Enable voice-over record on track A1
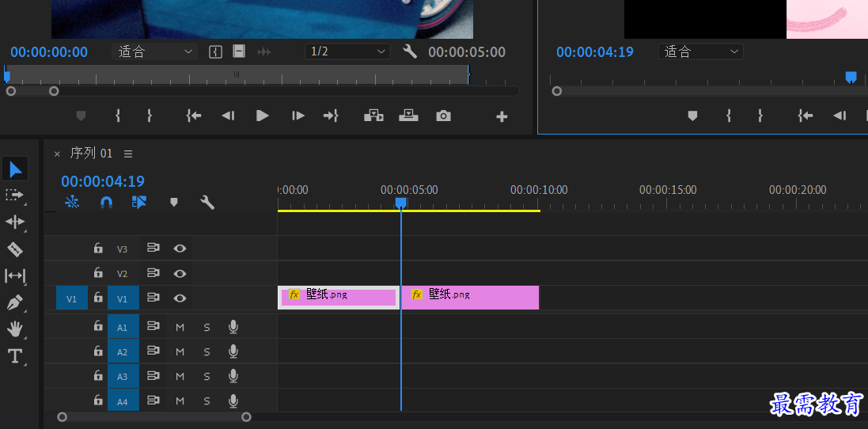This screenshot has width=868, height=429. (x=233, y=327)
